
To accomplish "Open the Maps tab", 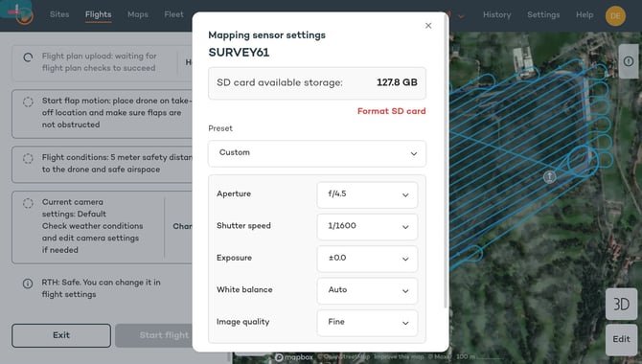I will [x=138, y=14].
